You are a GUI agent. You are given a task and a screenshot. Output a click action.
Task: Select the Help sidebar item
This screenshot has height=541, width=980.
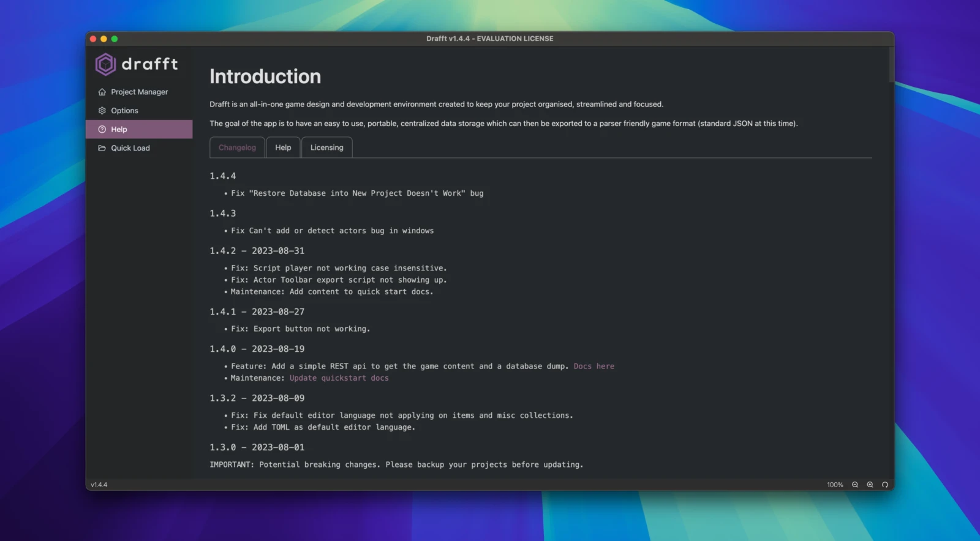pos(139,129)
